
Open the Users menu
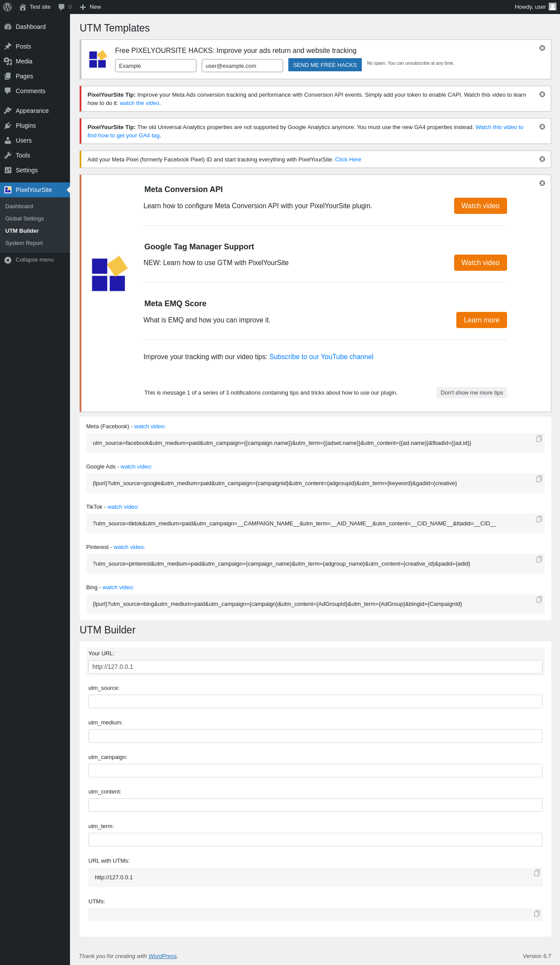click(x=35, y=140)
